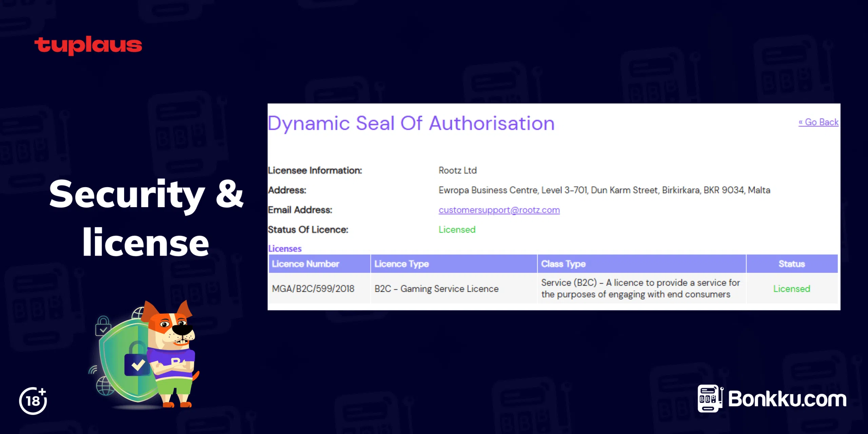Click the Security & license headline
Image resolution: width=868 pixels, height=434 pixels.
[x=146, y=218]
